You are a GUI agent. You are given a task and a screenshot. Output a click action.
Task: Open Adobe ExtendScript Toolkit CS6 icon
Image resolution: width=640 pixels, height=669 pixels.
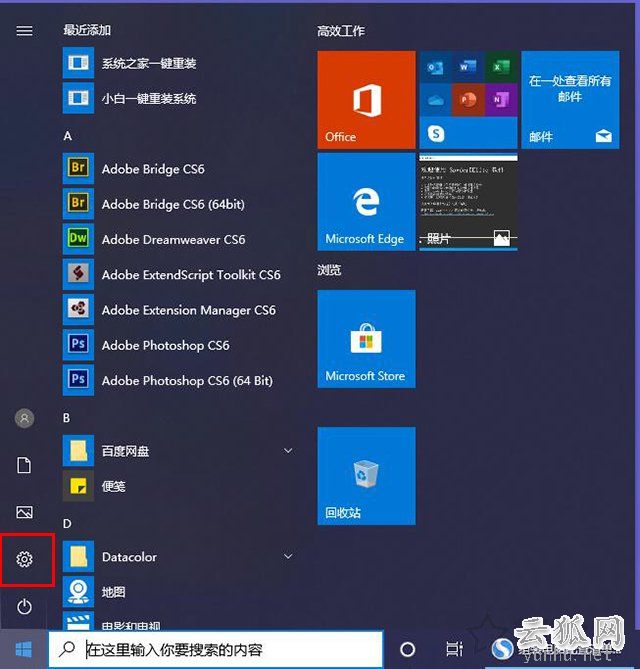[78, 274]
